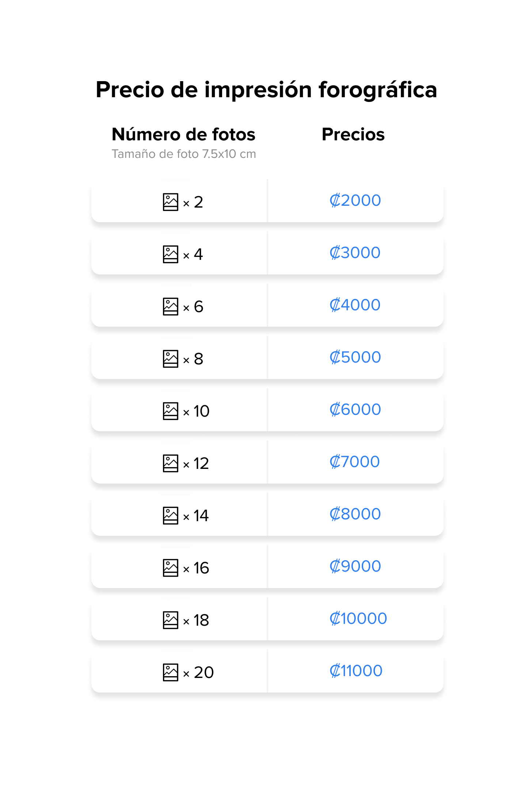The image size is (532, 796).
Task: Select the image icon next to ×20
Action: point(170,672)
